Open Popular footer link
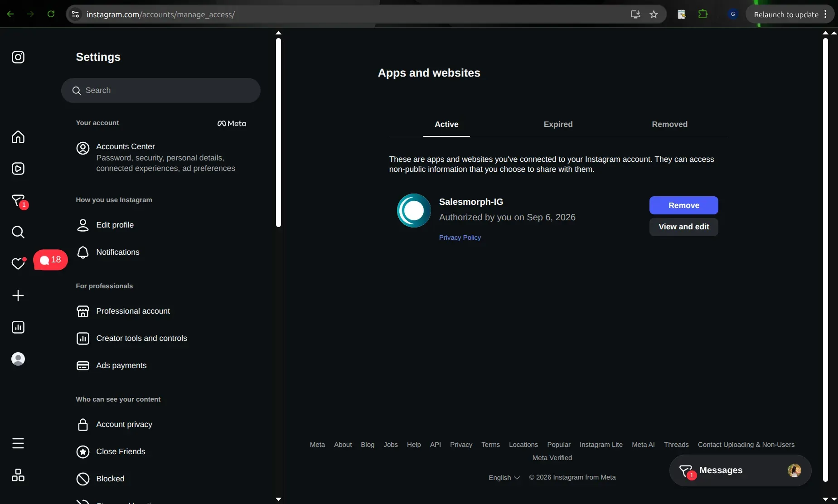The image size is (838, 504). click(559, 445)
